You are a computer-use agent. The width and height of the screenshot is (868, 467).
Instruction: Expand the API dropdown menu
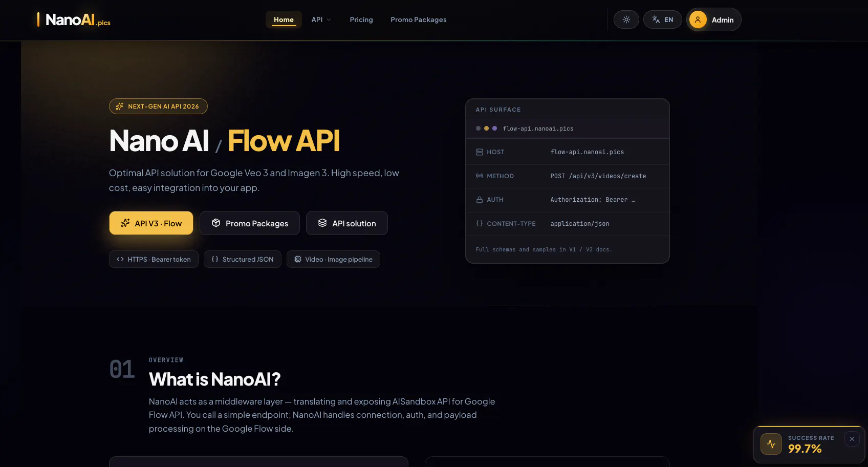tap(321, 19)
